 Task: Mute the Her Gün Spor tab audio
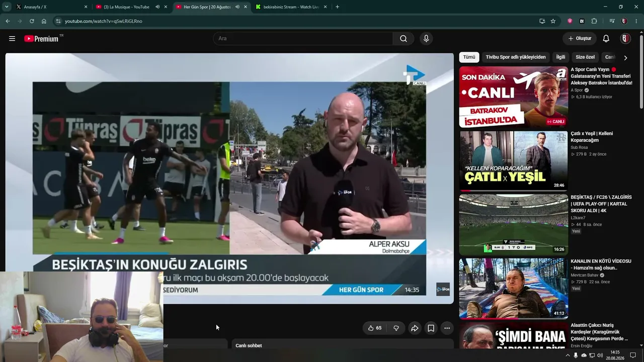pyautogui.click(x=237, y=7)
